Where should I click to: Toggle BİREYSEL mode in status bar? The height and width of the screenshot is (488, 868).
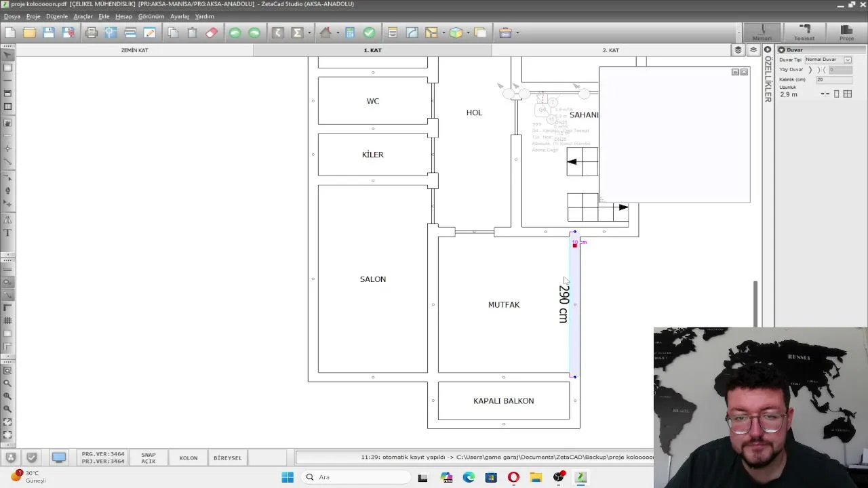(x=228, y=458)
